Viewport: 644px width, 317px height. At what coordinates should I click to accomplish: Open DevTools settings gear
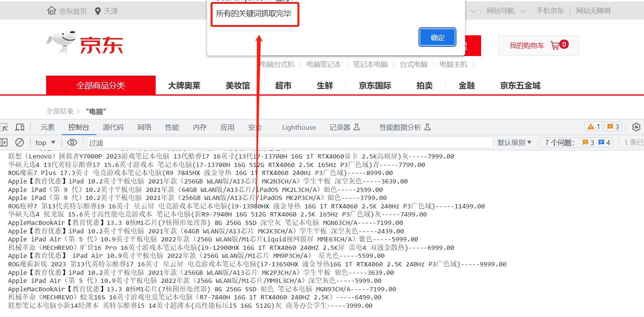tap(636, 127)
